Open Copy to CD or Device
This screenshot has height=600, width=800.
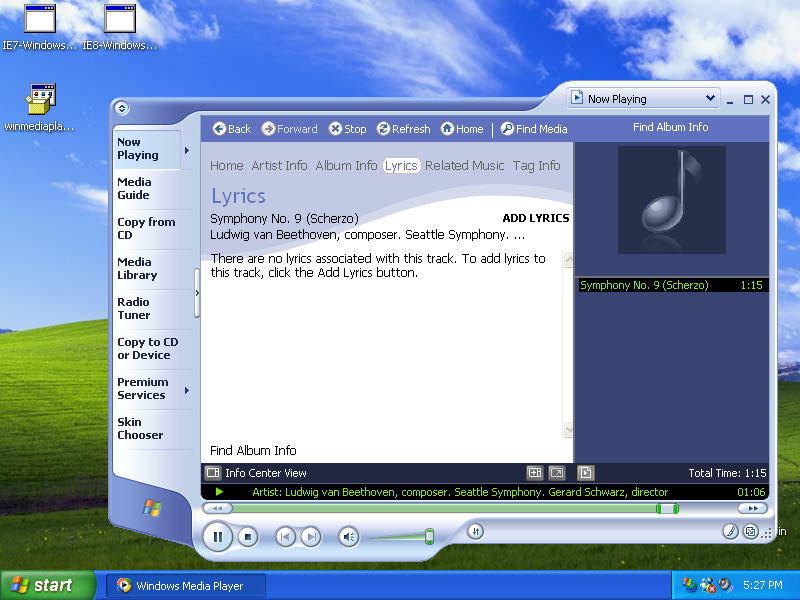coord(147,348)
